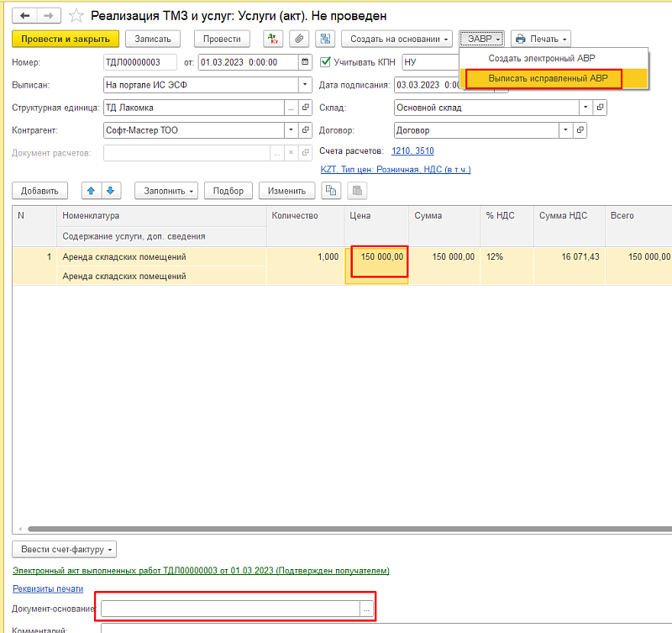Select Выписать исправленный АВР menu item
672x633 pixels.
[x=543, y=78]
